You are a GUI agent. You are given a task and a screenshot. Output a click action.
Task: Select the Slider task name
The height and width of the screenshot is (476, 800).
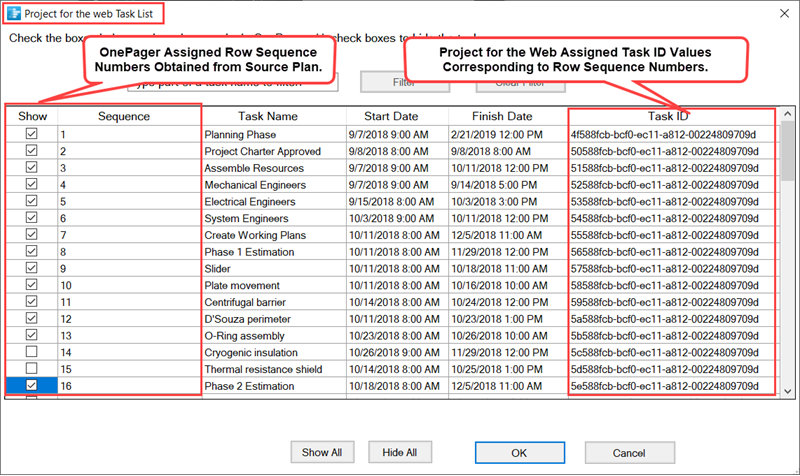pos(218,269)
